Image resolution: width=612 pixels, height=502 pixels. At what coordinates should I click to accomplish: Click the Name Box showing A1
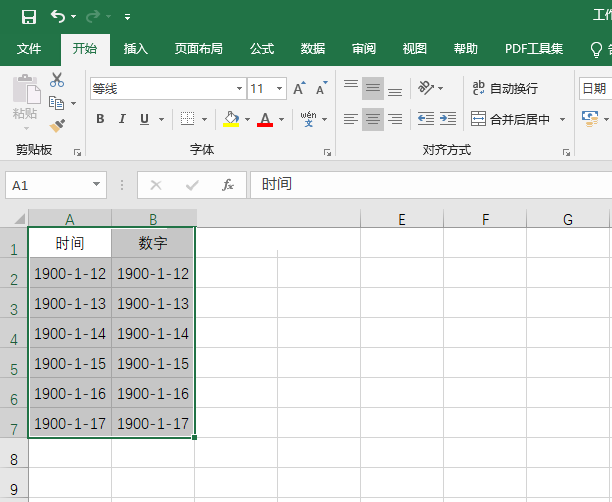[56, 185]
